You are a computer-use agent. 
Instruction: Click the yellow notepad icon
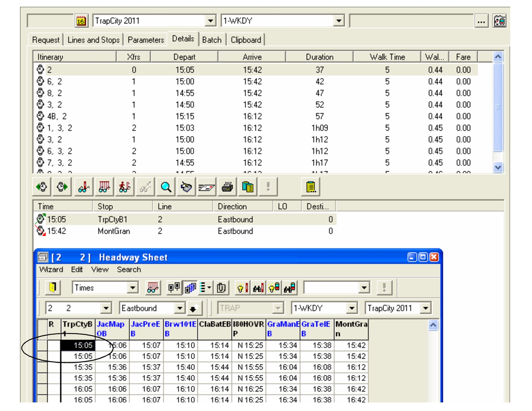coord(311,187)
